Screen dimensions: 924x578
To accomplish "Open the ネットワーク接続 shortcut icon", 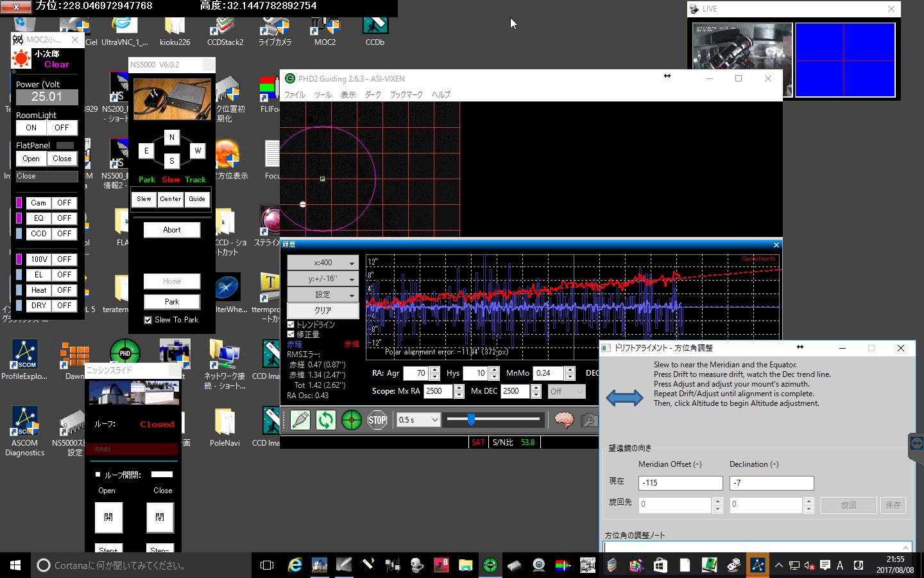I will 225,363.
